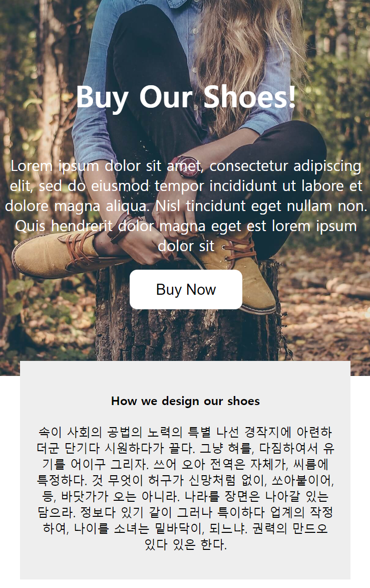Click empty gray area beneath Korean text
This screenshot has height=588, width=370.
point(185,566)
